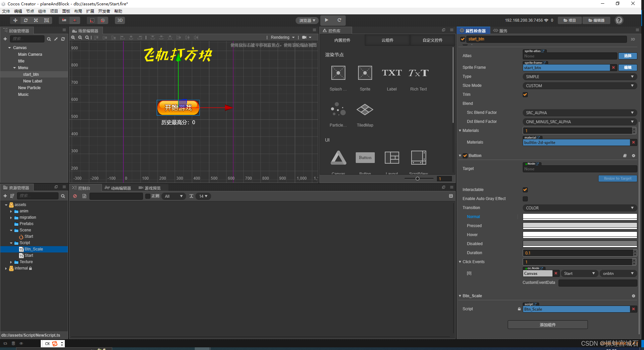Image resolution: width=644 pixels, height=350 pixels.
Task: Toggle the Button component enabled checkbox
Action: tap(465, 156)
